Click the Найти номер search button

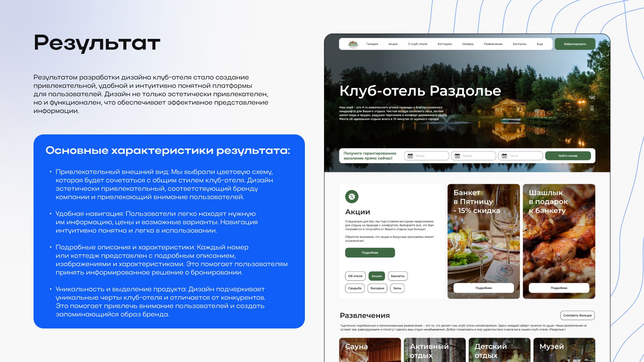point(568,156)
